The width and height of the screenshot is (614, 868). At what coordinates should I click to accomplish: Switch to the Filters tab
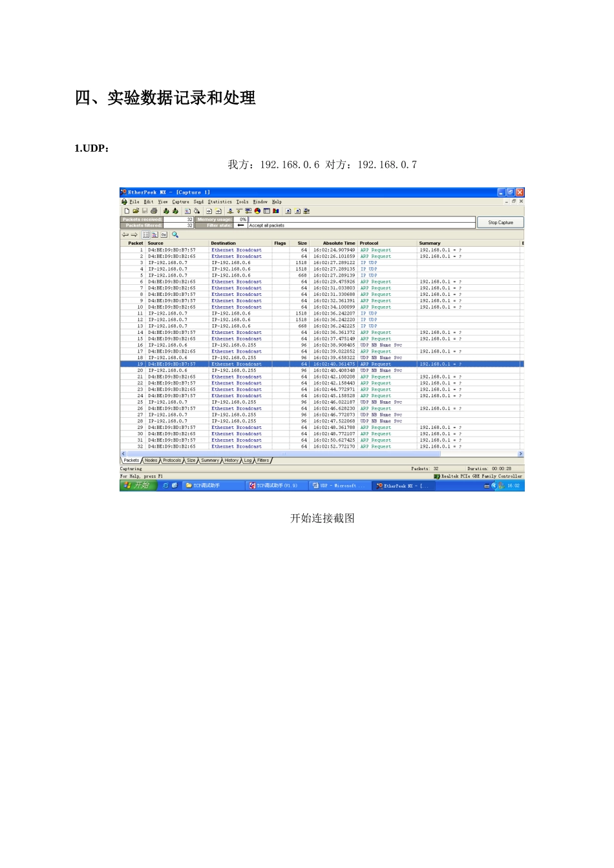263,460
